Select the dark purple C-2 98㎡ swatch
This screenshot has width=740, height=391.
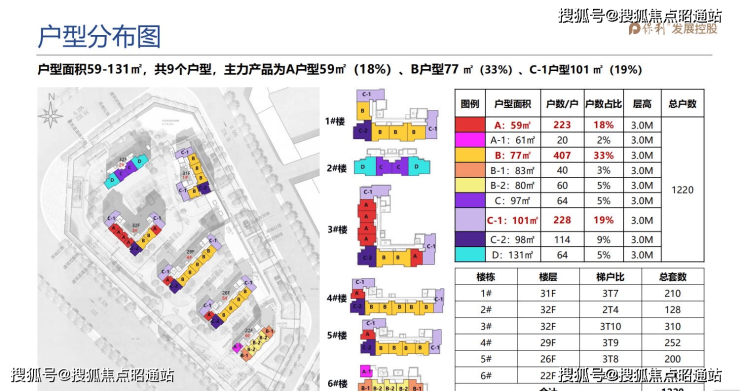(470, 239)
